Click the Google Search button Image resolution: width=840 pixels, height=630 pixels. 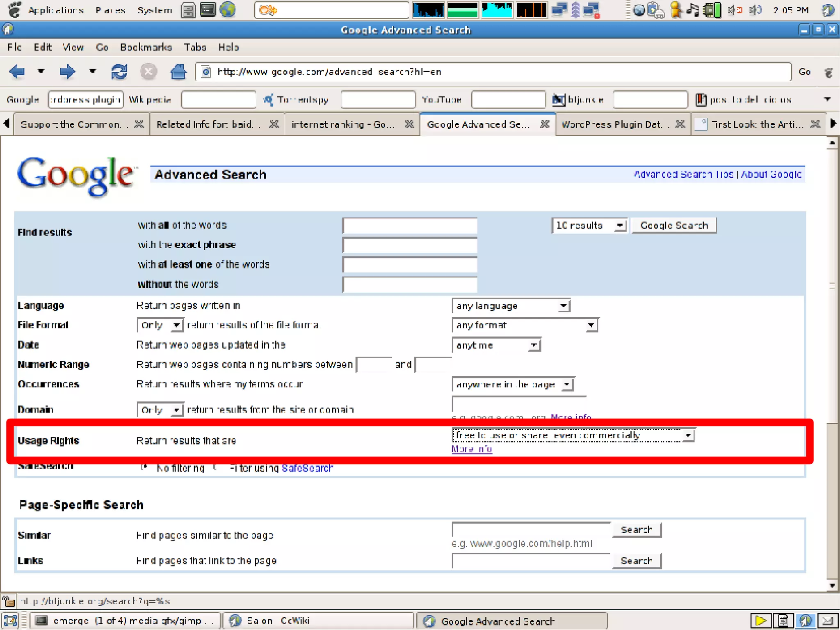coord(673,225)
